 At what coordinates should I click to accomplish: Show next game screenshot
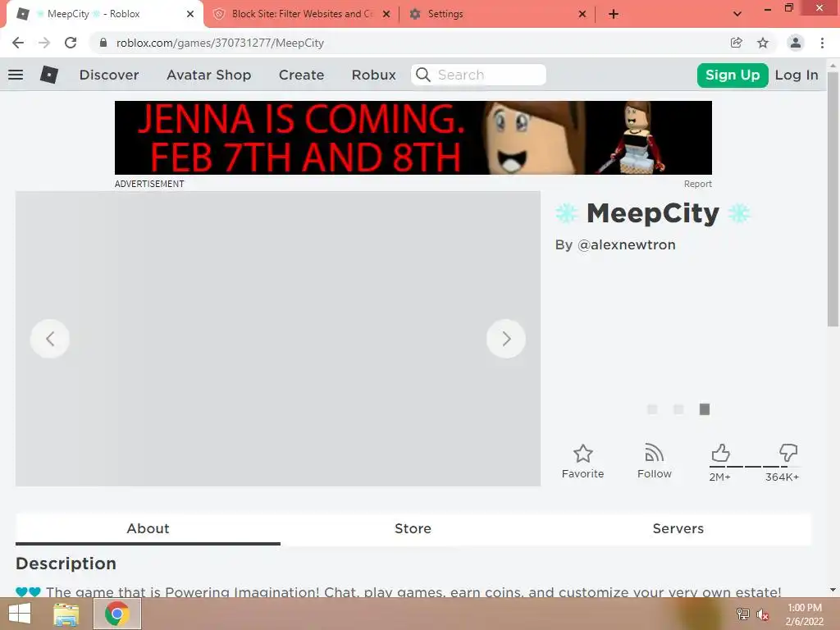(505, 339)
